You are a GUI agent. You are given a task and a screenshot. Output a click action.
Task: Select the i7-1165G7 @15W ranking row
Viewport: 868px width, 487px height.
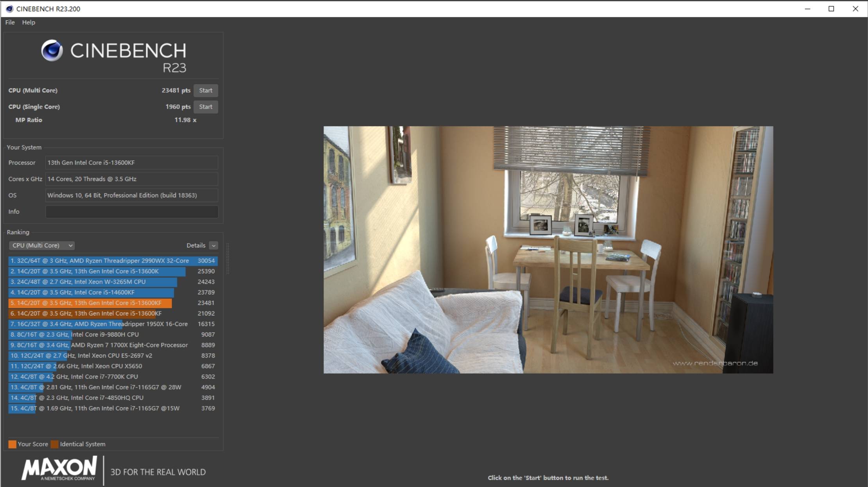point(113,408)
